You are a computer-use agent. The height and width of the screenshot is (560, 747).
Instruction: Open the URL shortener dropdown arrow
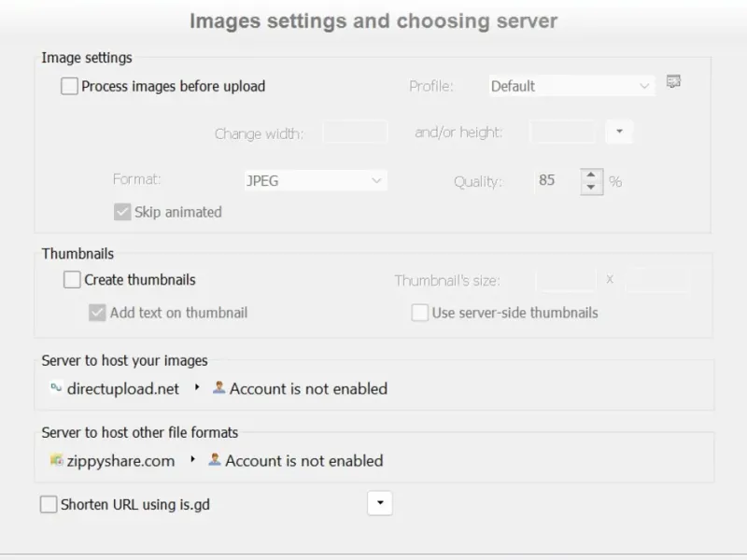point(379,504)
